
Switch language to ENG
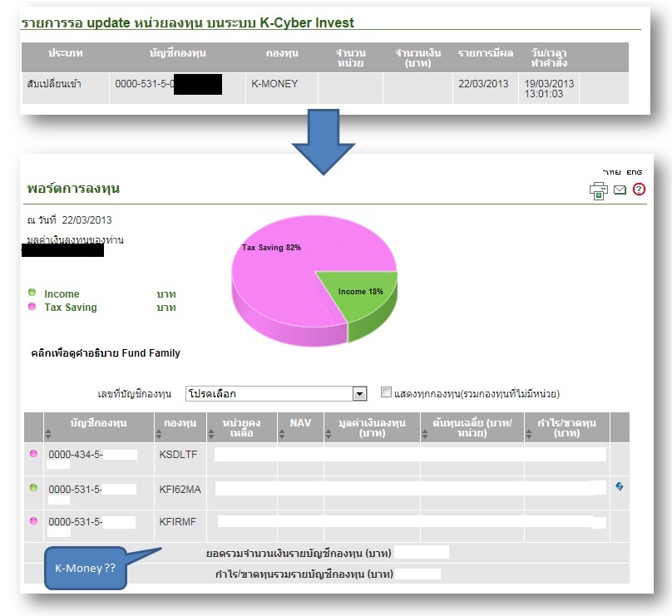click(635, 172)
